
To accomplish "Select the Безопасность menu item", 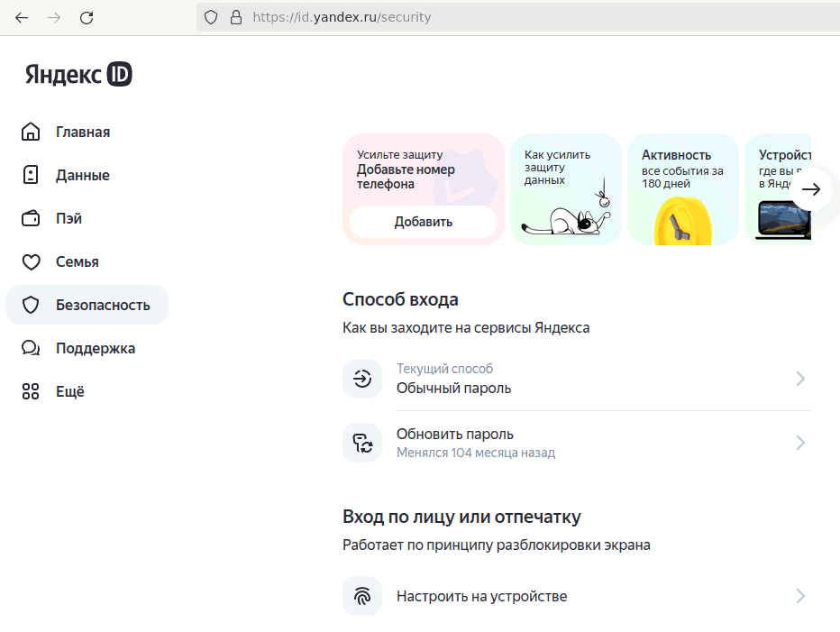I will [87, 305].
